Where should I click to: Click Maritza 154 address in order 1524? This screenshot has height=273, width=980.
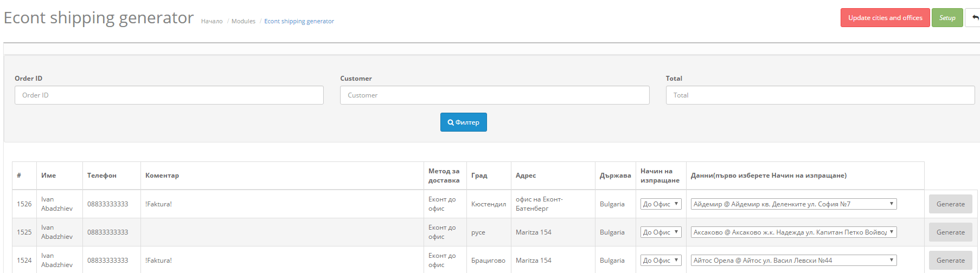533,261
